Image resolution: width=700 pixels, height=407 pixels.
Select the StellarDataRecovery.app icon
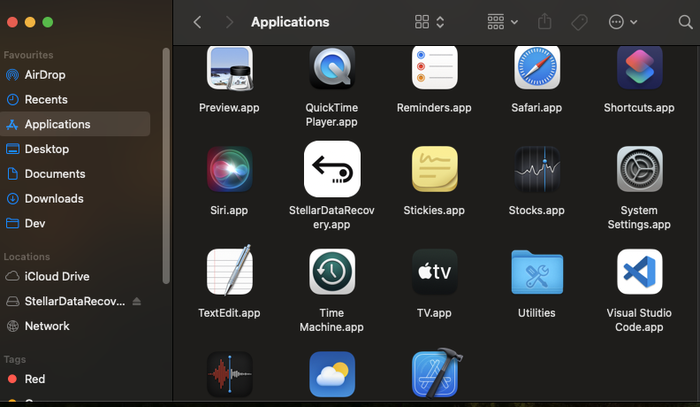tap(332, 169)
